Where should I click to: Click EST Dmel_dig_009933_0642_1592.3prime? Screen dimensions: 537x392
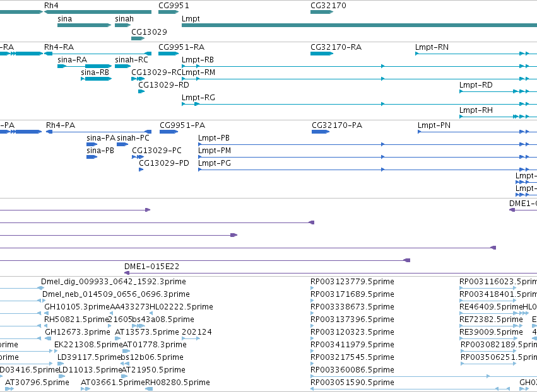(x=114, y=282)
